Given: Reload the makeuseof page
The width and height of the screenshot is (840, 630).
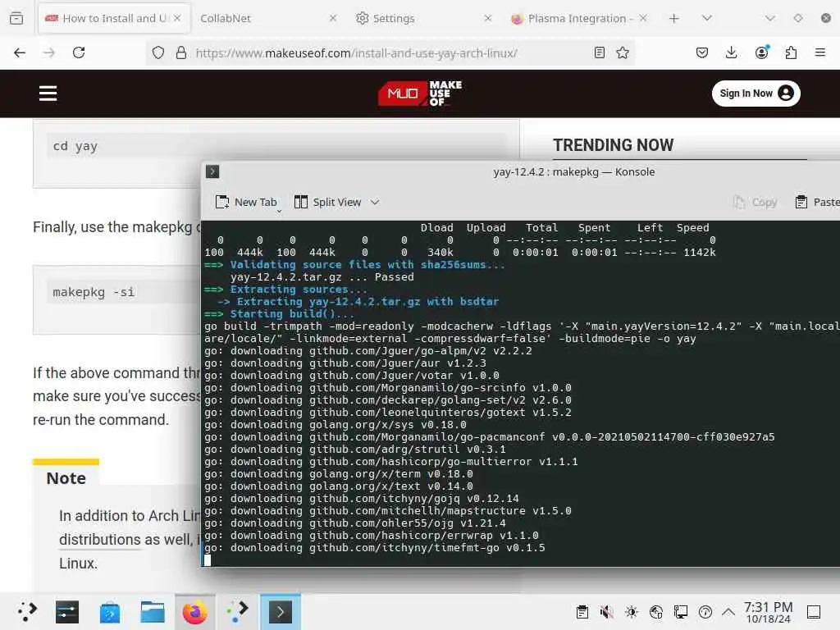Looking at the screenshot, I should [x=79, y=52].
